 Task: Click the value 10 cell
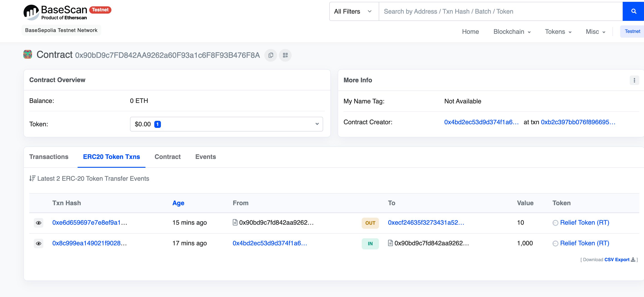tap(521, 223)
